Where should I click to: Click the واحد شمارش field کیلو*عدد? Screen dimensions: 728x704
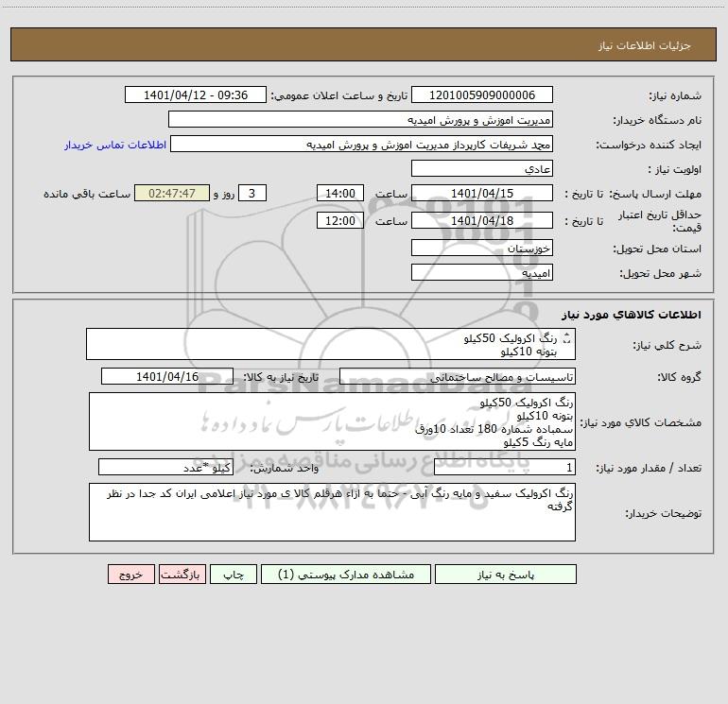(165, 468)
